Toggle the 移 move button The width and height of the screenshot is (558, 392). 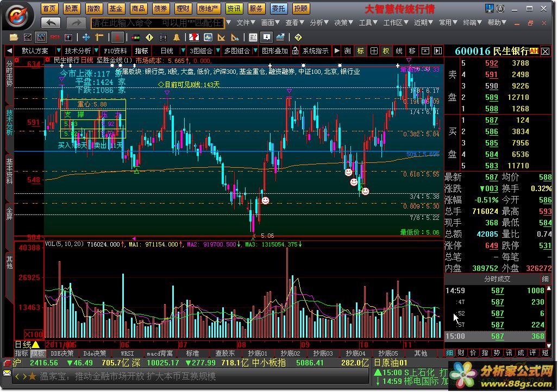click(x=412, y=51)
